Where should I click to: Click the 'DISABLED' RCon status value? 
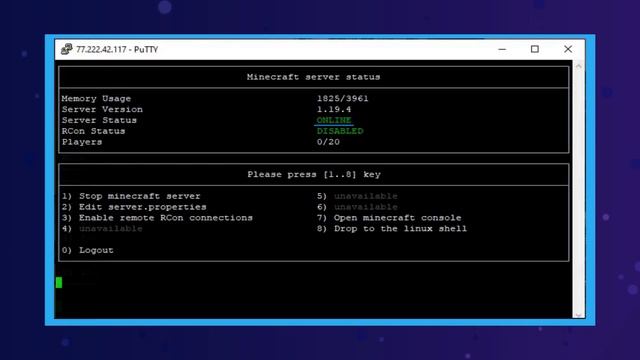[340, 131]
